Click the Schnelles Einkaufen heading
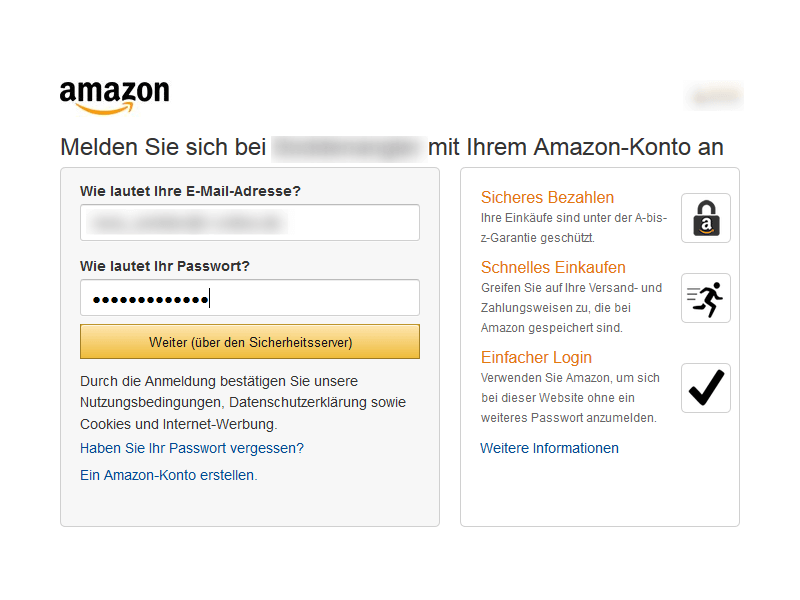 pyautogui.click(x=553, y=267)
